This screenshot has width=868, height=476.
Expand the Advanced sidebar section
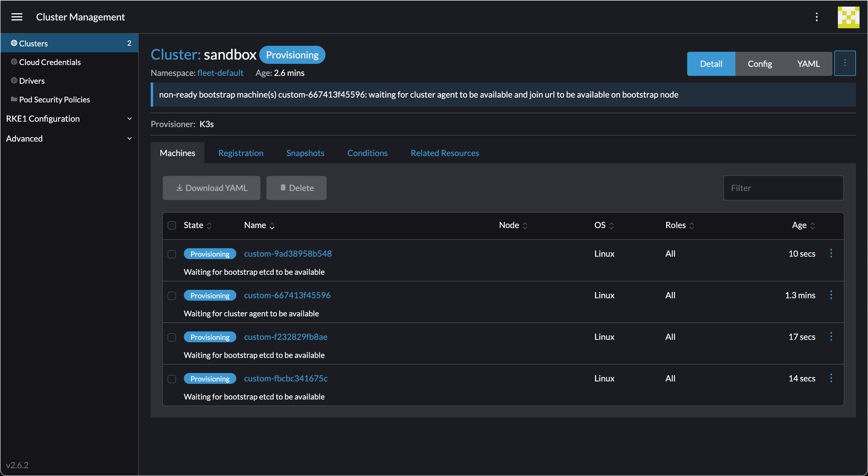tap(69, 138)
